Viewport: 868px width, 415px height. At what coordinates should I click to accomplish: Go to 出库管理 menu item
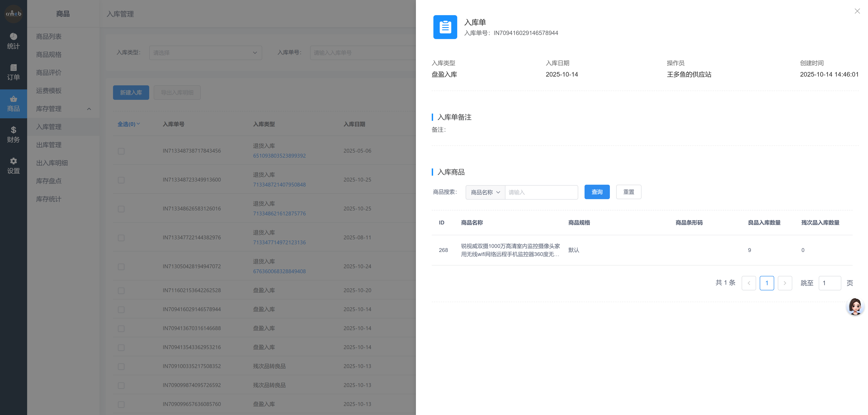(49, 145)
